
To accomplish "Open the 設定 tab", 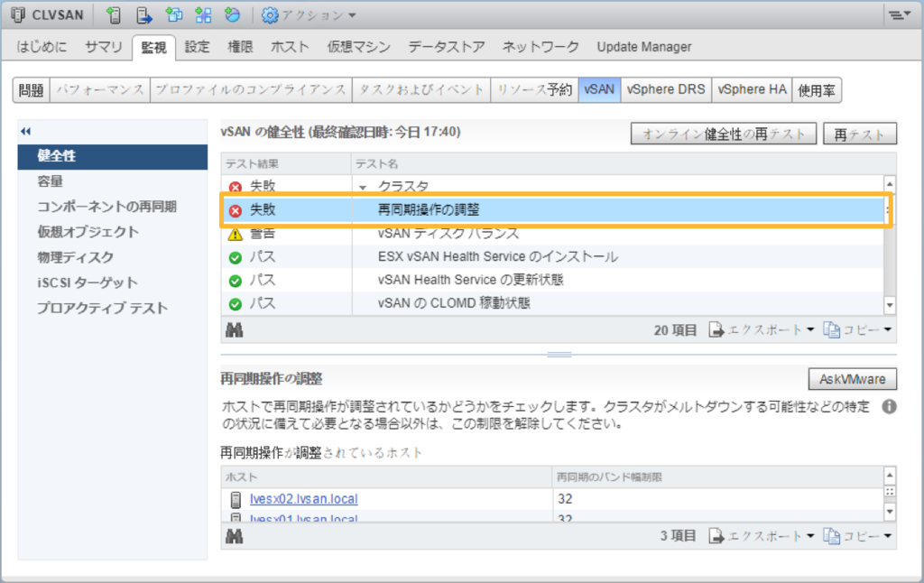I will click(197, 47).
